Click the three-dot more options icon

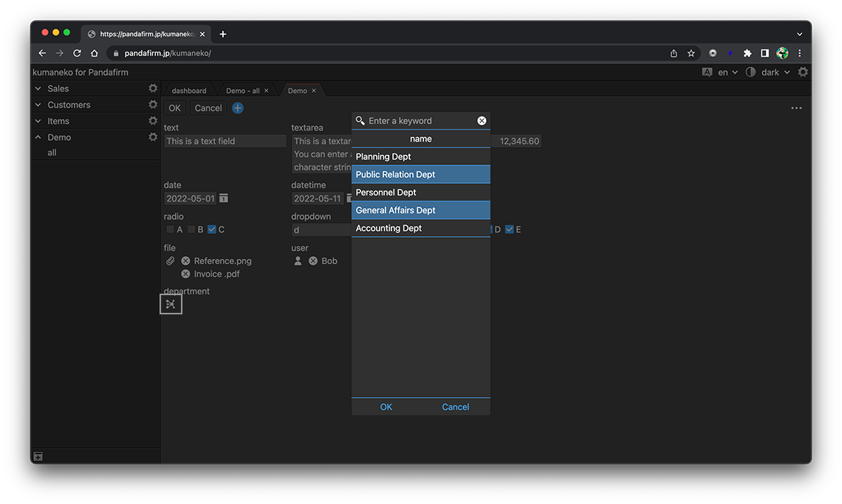(x=796, y=108)
